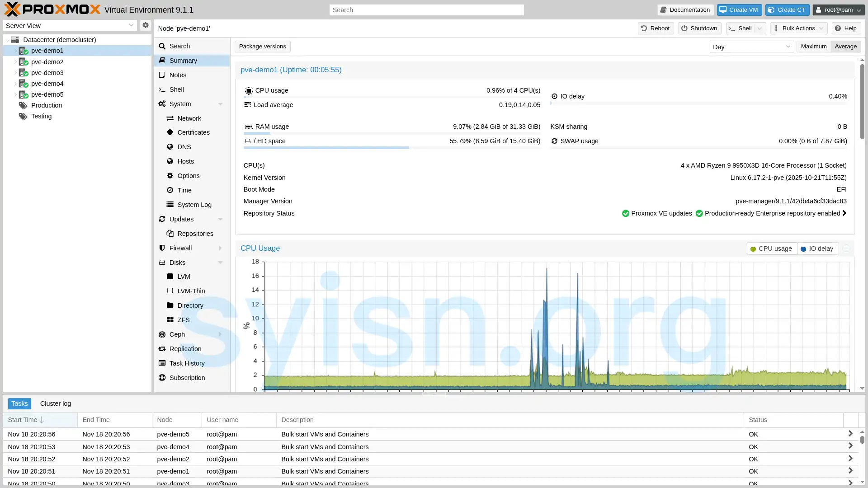
Task: Open the Bulk Actions dropdown
Action: [x=798, y=28]
